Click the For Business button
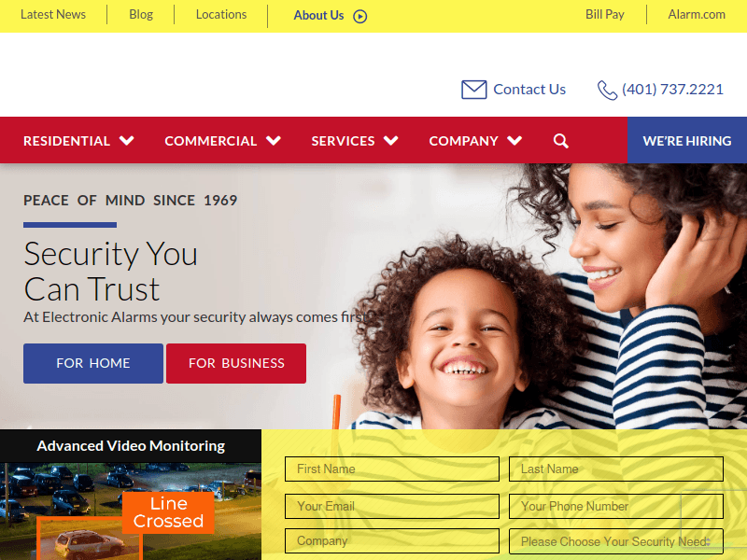 pyautogui.click(x=236, y=363)
